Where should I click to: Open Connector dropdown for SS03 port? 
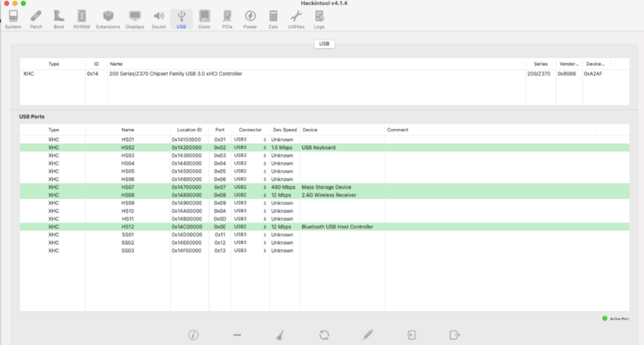tap(250, 251)
